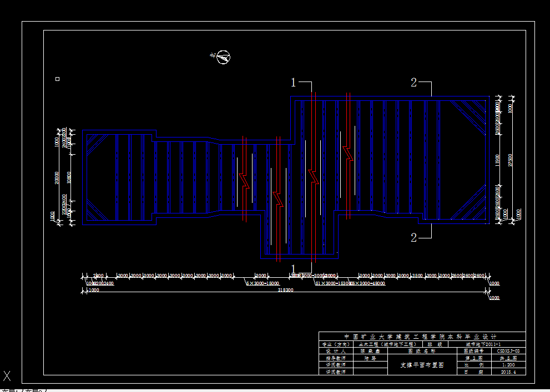
Task: Click the scale value 1:200
Action: click(508, 365)
